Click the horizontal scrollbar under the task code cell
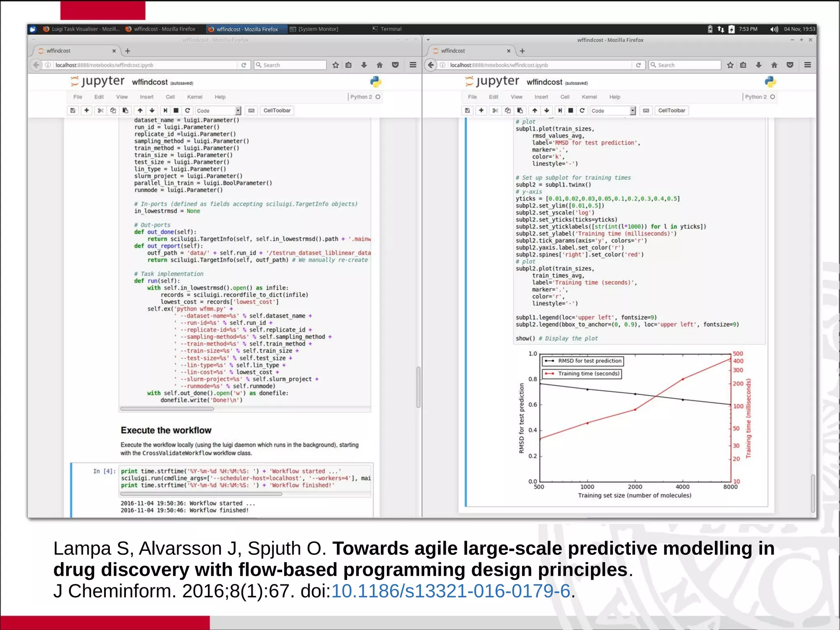This screenshot has width=840, height=630. coord(167,409)
